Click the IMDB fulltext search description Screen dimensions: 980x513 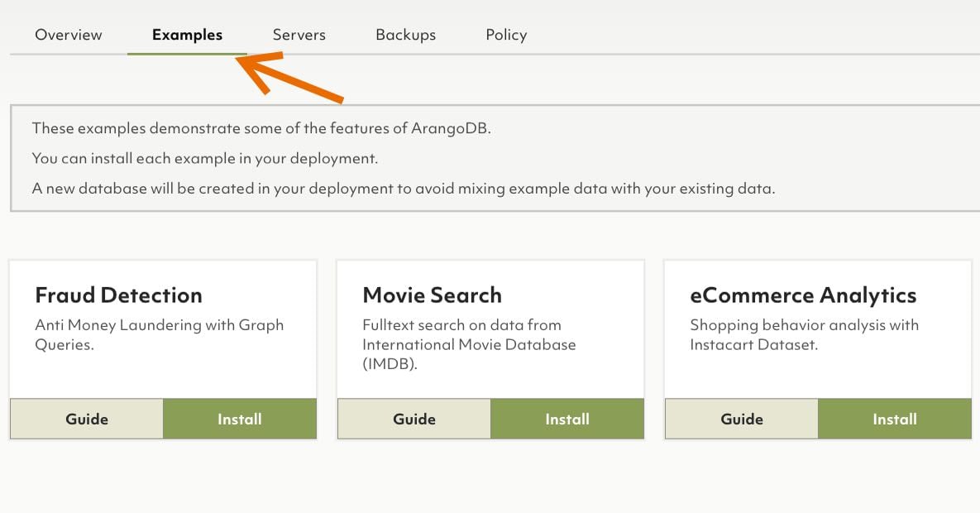click(468, 344)
